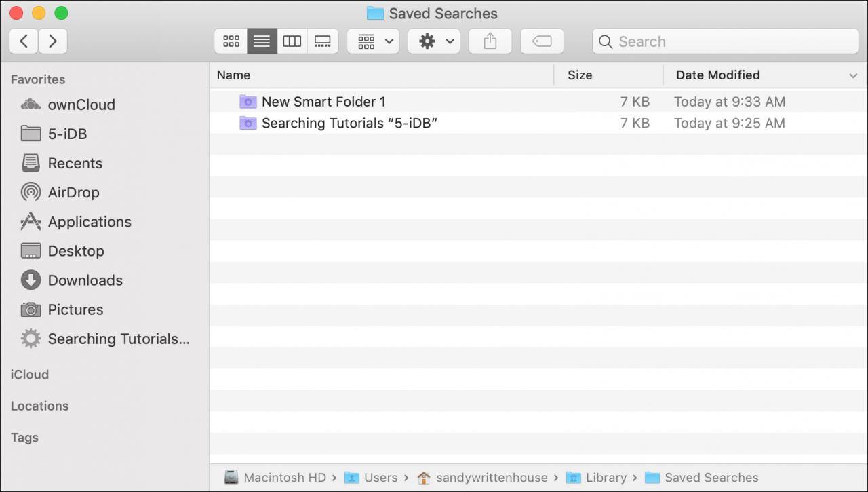Click Macintosh HD in the path bar

pos(285,478)
